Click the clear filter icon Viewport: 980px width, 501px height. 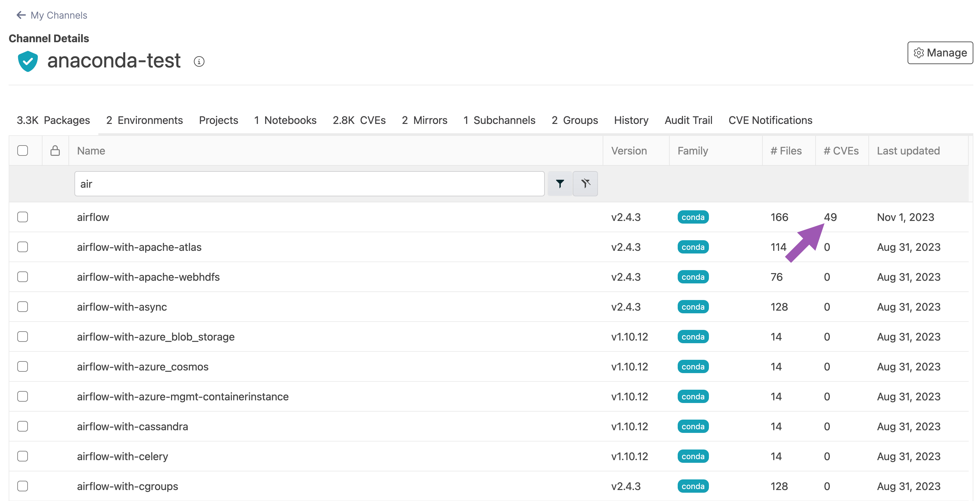585,184
